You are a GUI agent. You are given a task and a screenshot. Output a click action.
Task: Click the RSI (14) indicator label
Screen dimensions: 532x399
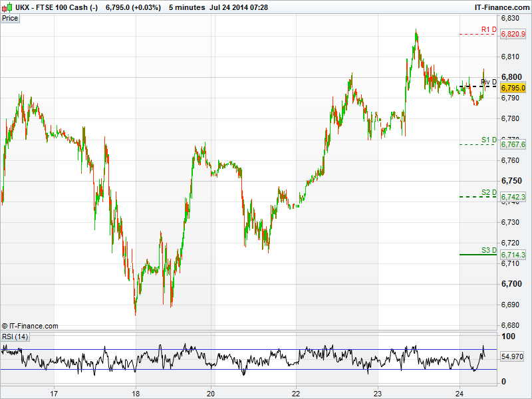tap(15, 337)
